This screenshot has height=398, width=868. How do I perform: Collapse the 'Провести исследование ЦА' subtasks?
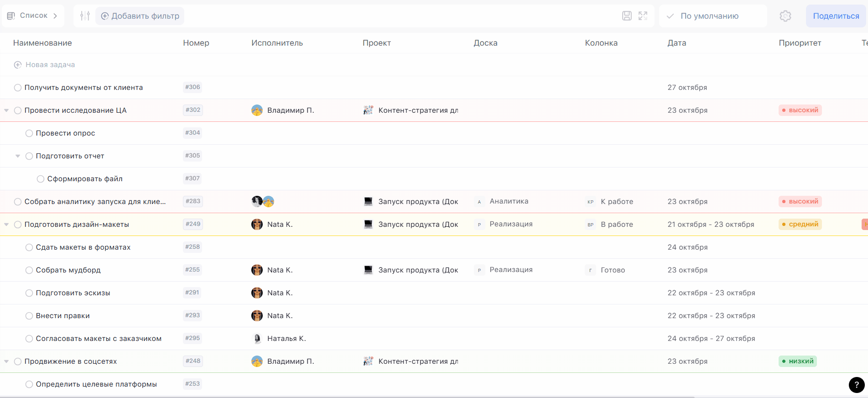coord(6,110)
